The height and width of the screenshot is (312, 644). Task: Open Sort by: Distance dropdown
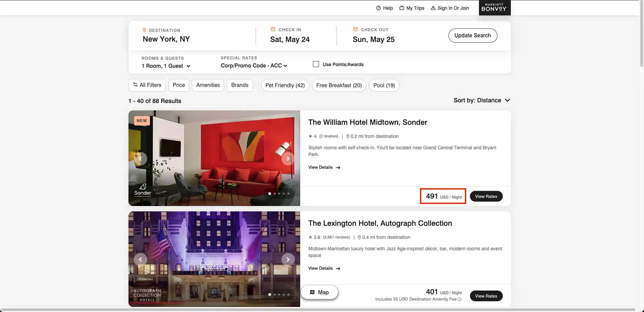(482, 100)
